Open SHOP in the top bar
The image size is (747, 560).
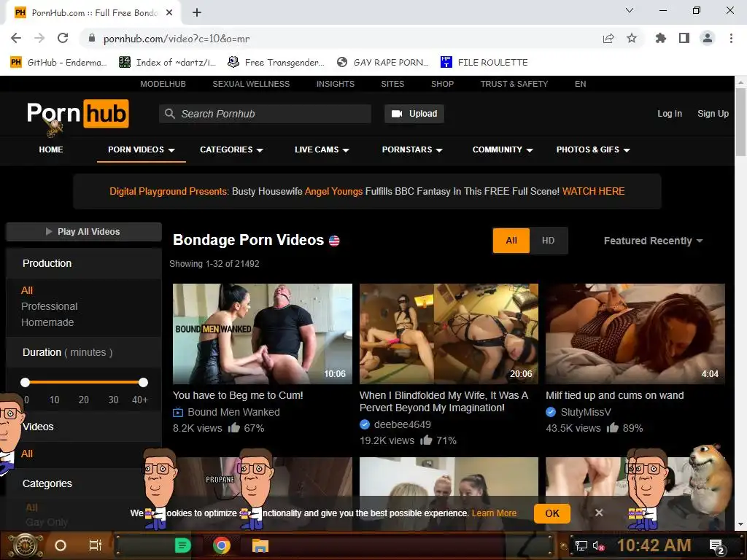443,84
